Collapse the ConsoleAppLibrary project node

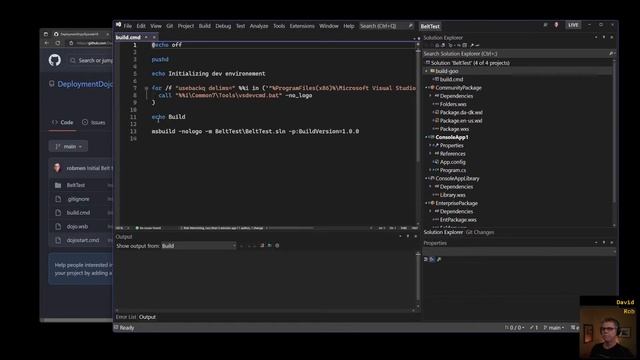point(427,178)
